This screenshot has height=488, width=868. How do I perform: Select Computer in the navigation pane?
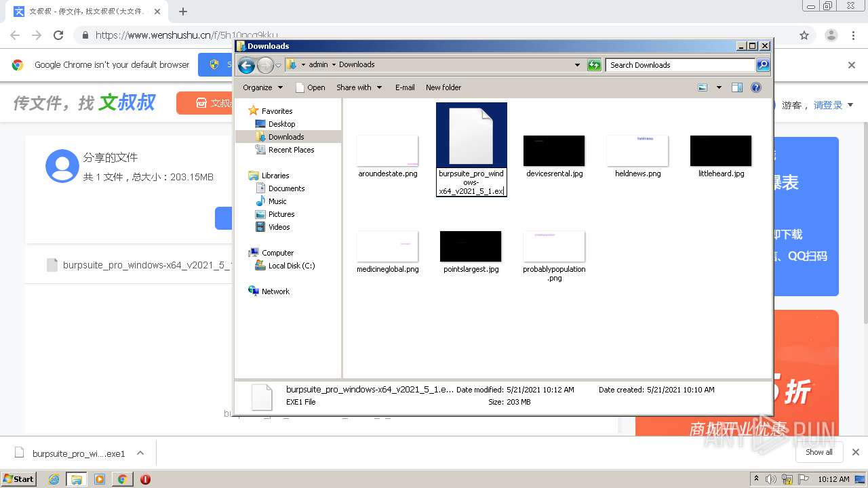tap(277, 253)
